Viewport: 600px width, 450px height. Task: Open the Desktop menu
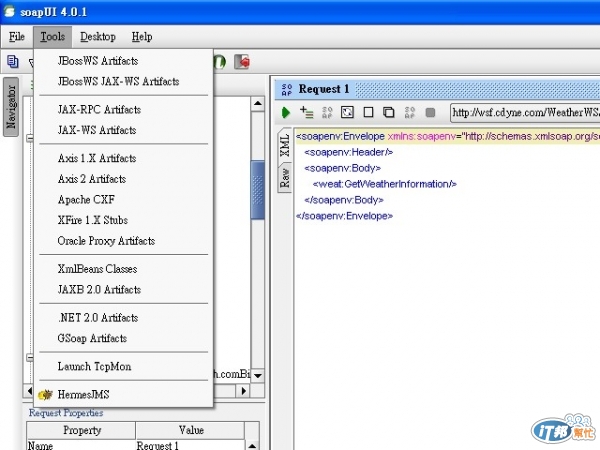click(x=98, y=37)
